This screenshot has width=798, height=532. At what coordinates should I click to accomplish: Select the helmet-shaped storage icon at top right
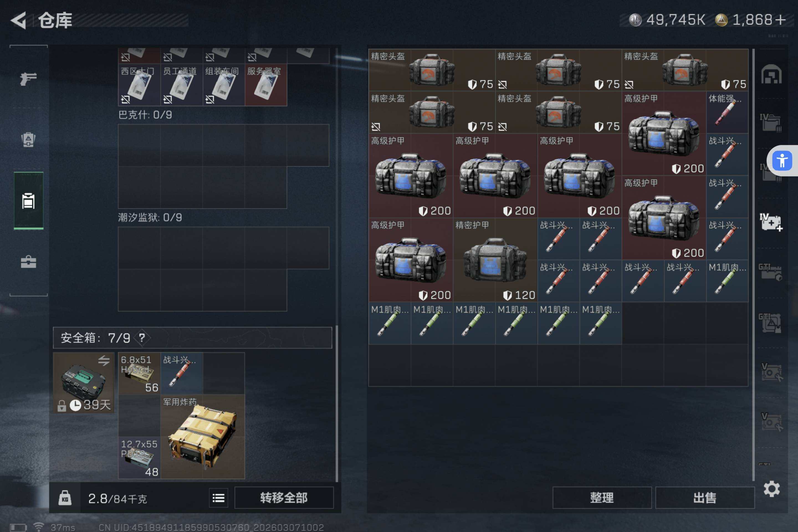click(x=771, y=74)
